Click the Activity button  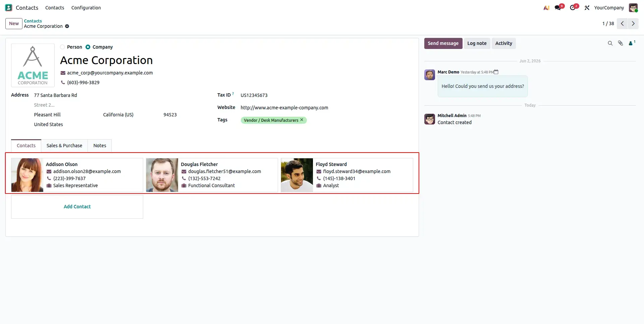pyautogui.click(x=504, y=43)
